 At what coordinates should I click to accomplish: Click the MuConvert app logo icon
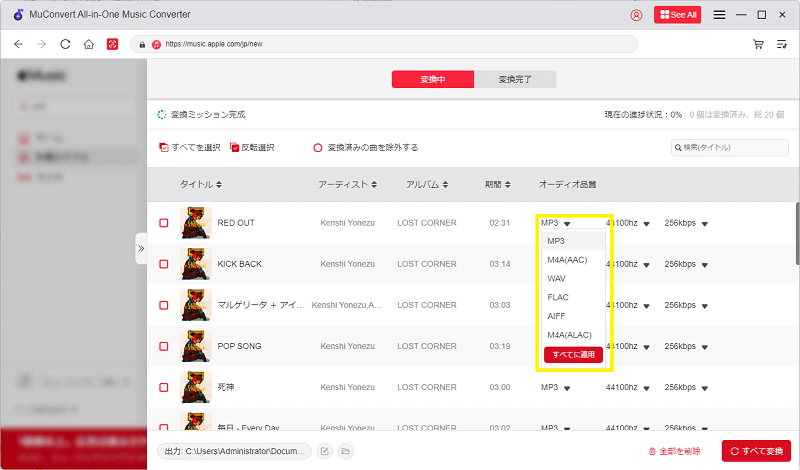coord(18,14)
